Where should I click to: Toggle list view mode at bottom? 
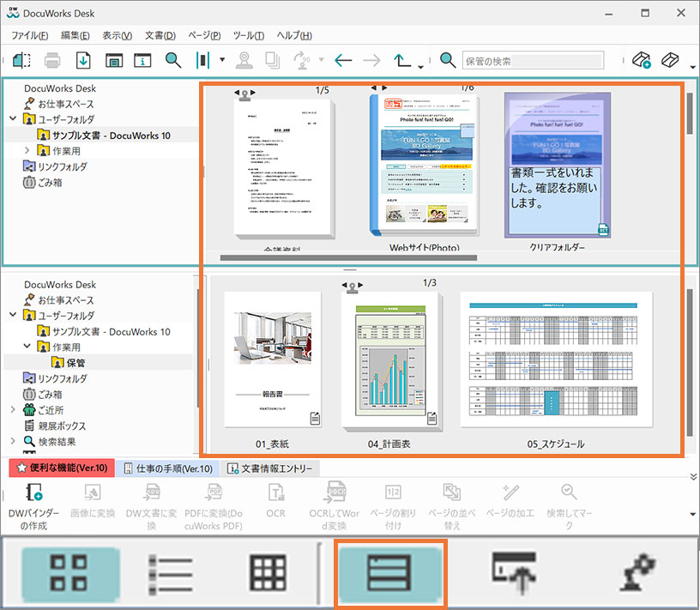point(171,573)
